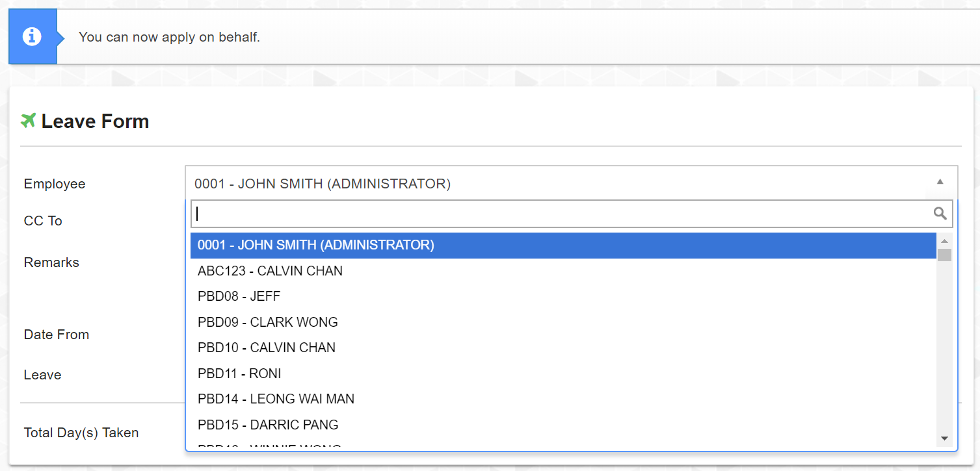Screen dimensions: 980x471
Task: Choose ABC123 - CALVIN CHAN from the list
Action: (270, 271)
